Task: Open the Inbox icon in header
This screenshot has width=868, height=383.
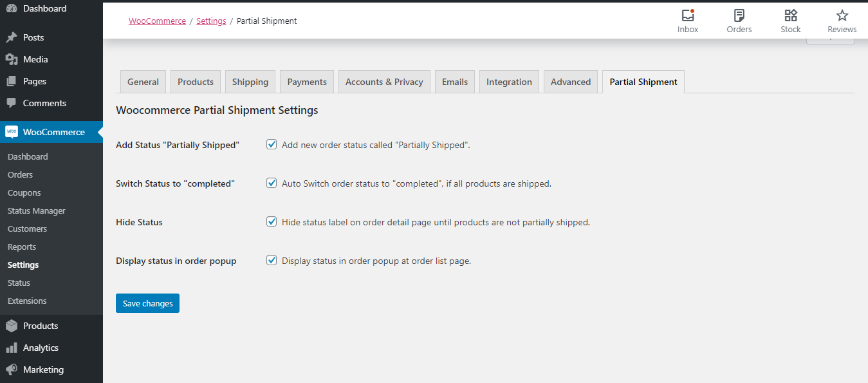Action: pos(688,15)
